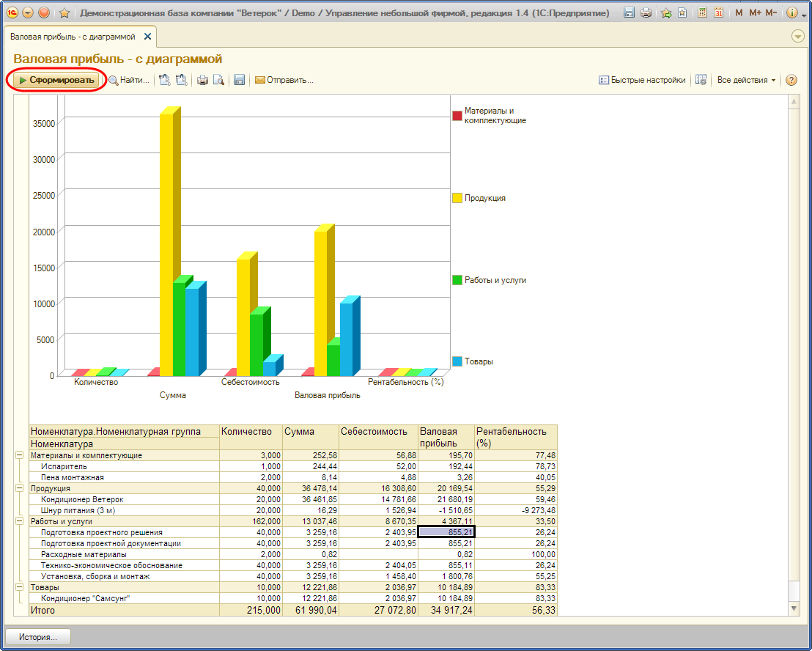Switch to Валовая прибыль - с диаграммой tab
This screenshot has height=651, width=812.
pos(73,37)
